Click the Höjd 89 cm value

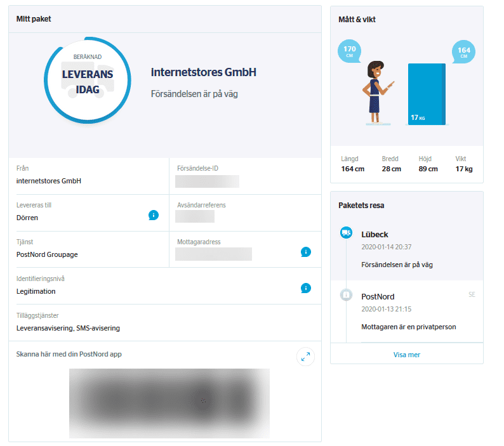[428, 169]
